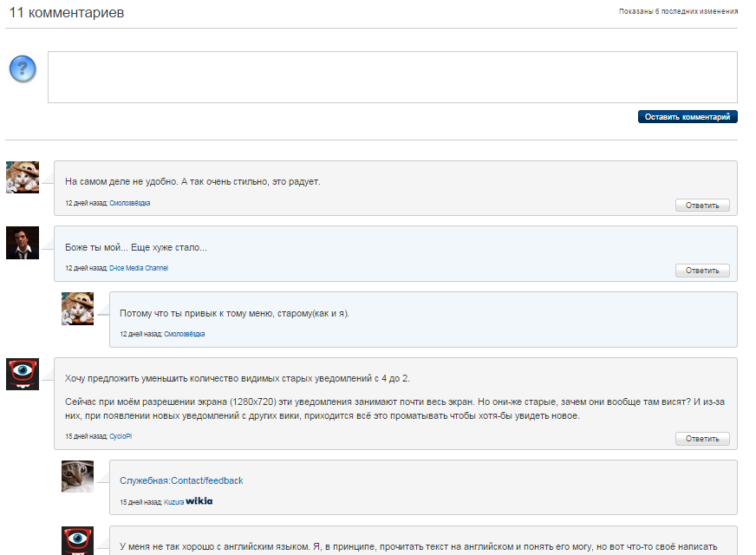Click the red monster avatar on the bottom comment
Viewport: 756px width, 555px height.
pos(78,539)
